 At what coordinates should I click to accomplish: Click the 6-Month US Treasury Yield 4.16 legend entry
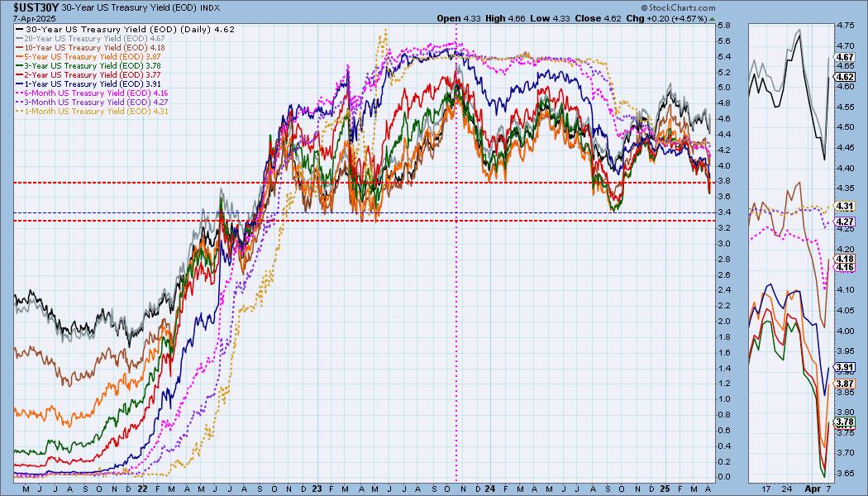pos(92,93)
